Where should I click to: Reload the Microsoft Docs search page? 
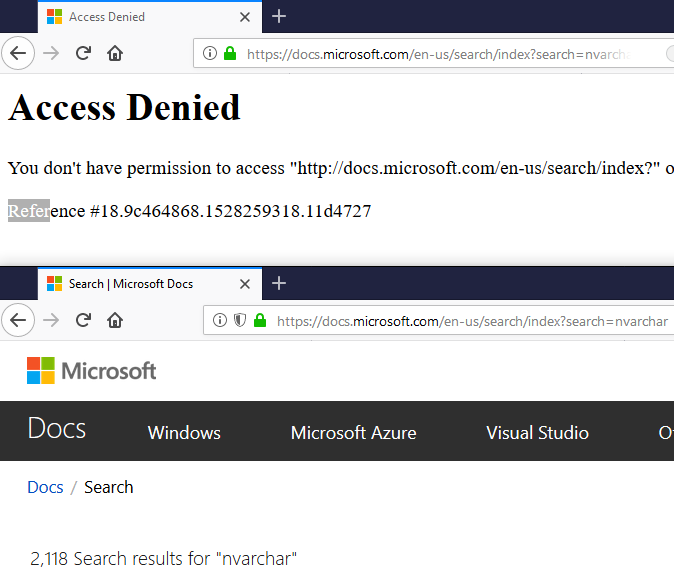pyautogui.click(x=83, y=320)
